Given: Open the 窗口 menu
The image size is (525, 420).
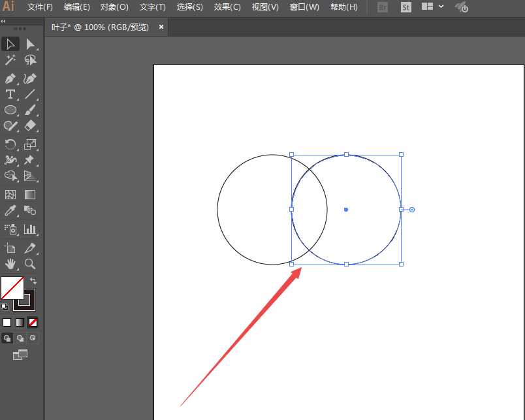Looking at the screenshot, I should click(x=304, y=7).
